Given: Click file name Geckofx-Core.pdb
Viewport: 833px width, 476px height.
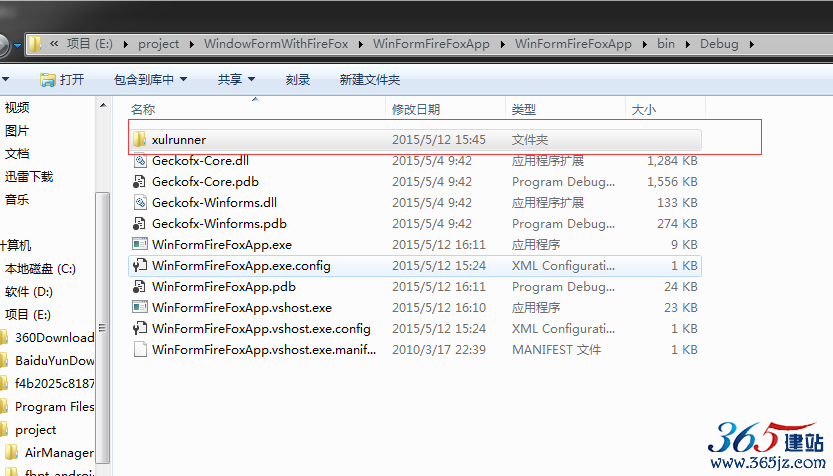Looking at the screenshot, I should pos(205,182).
